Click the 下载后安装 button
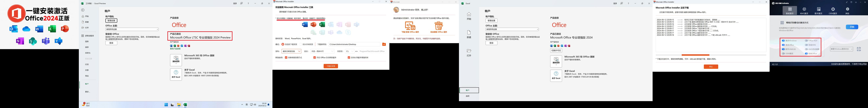Viewport: 868px width, 108px height. click(331, 66)
